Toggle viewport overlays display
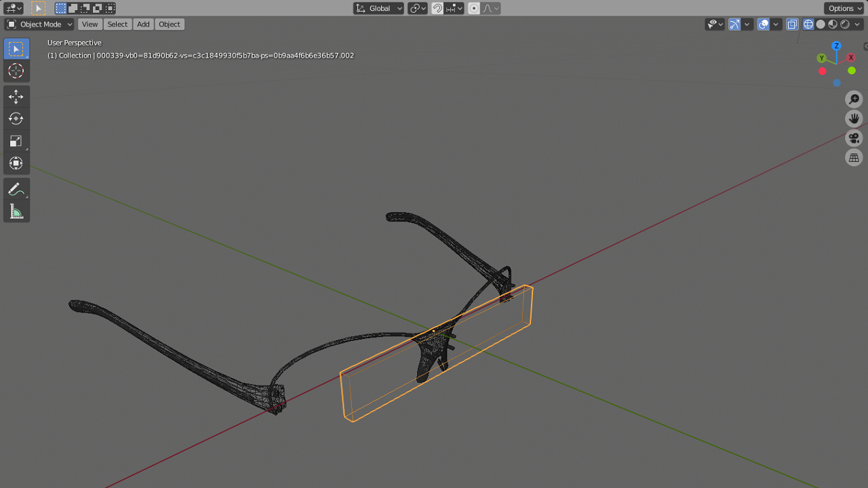868x488 pixels. [x=764, y=24]
